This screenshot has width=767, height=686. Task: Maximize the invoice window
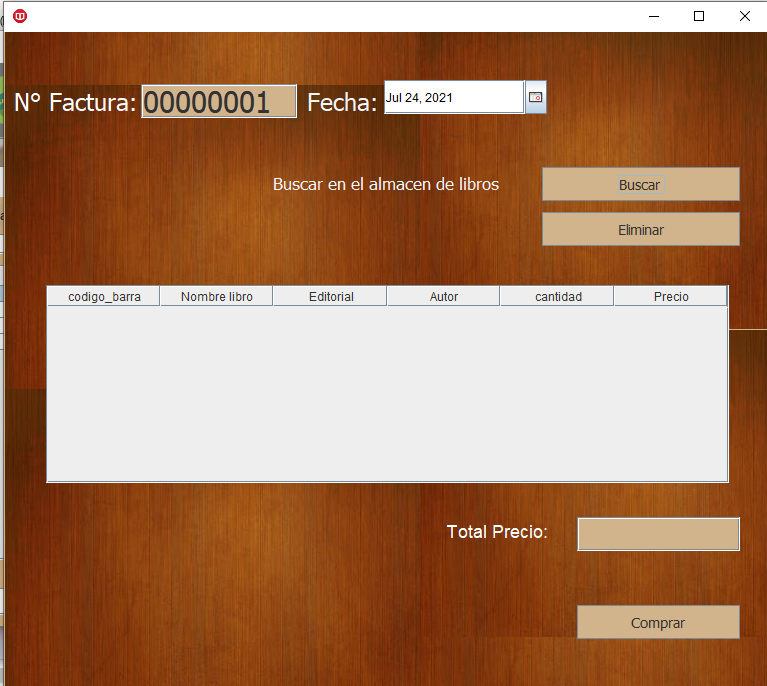[x=699, y=16]
